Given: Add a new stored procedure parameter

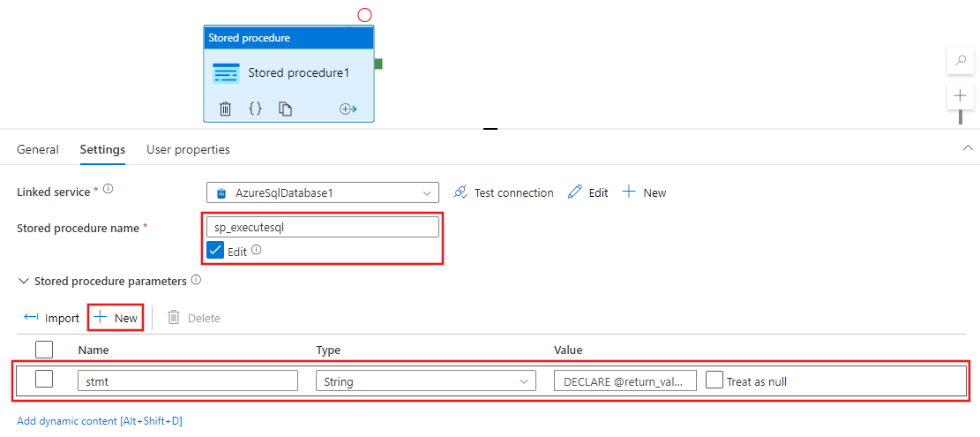Looking at the screenshot, I should (116, 318).
